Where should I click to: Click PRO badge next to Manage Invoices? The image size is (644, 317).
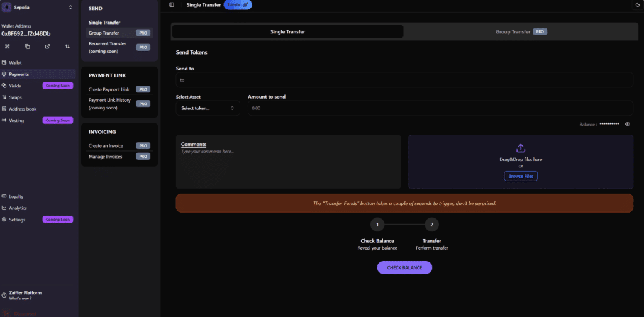tap(143, 157)
